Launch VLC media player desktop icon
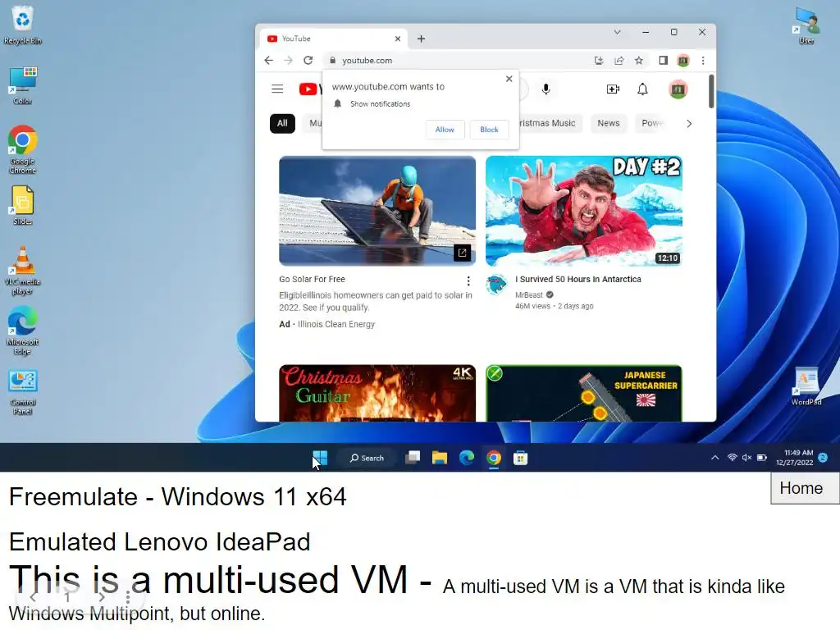 22,271
